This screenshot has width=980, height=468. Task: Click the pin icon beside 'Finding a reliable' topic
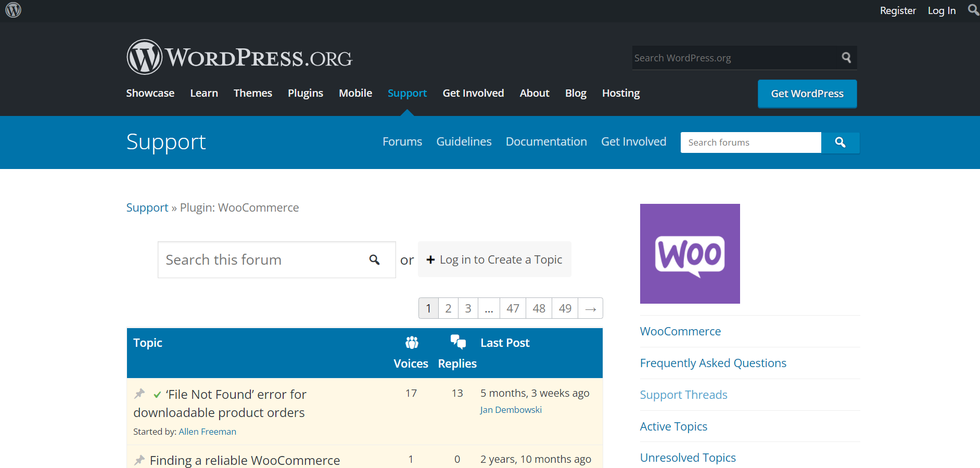[139, 460]
